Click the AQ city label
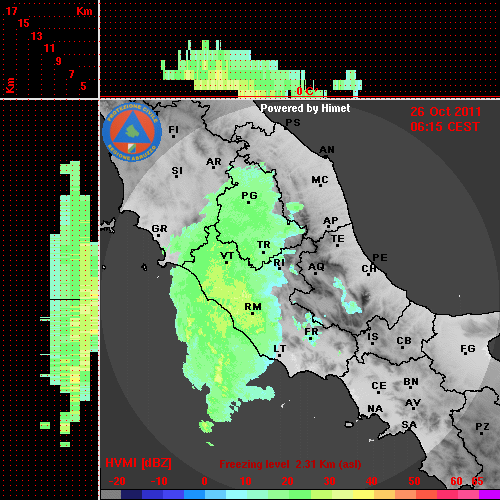The height and width of the screenshot is (500, 500). 316,267
